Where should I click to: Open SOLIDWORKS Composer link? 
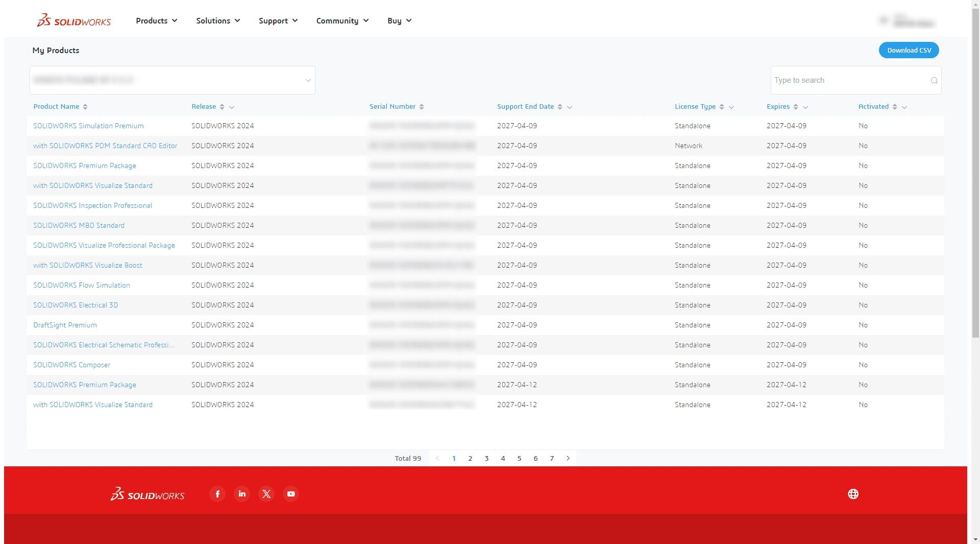pos(71,365)
